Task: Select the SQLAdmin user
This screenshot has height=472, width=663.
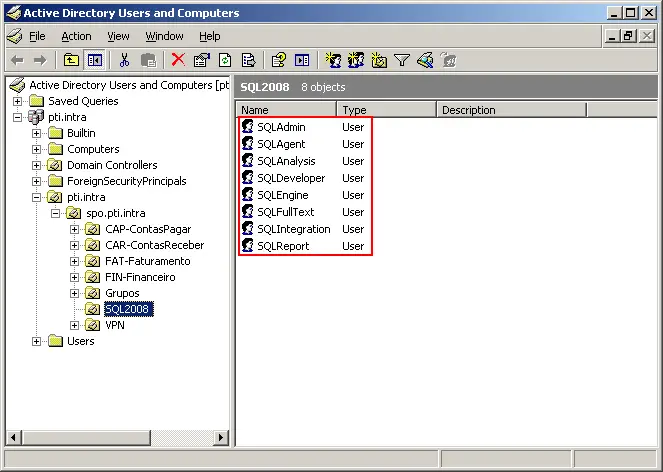Action: point(281,127)
